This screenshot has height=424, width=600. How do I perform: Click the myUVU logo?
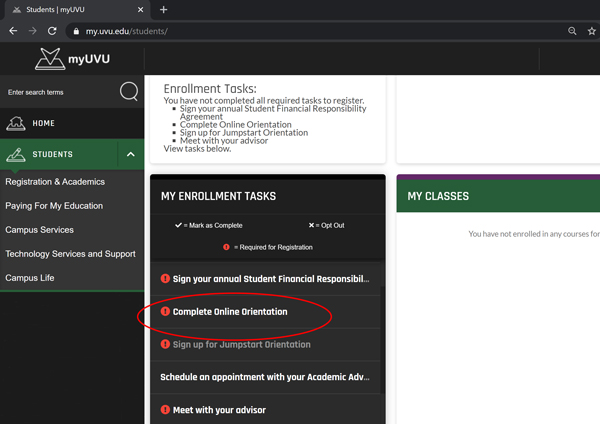tap(72, 59)
